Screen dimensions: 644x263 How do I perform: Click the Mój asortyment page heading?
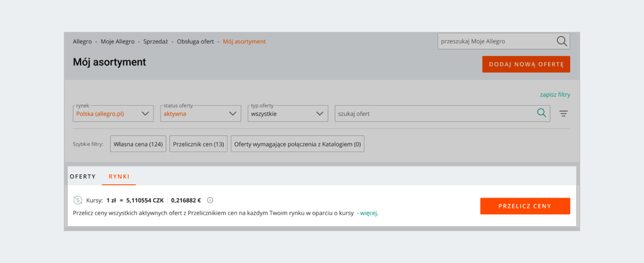coord(109,62)
